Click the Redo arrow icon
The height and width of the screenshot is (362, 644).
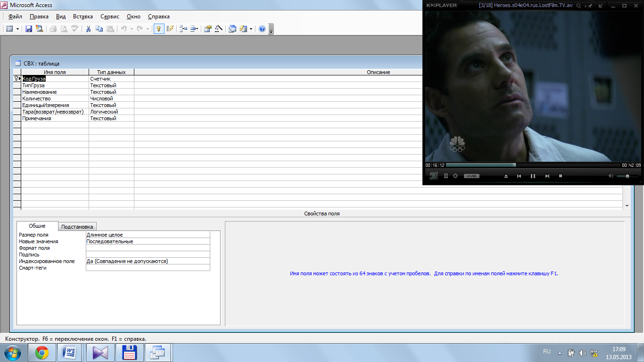point(140,29)
